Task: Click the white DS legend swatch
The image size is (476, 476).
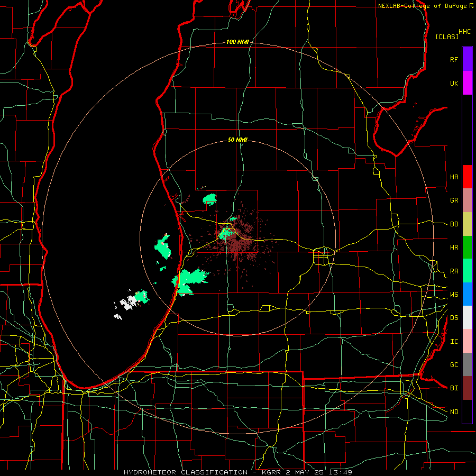Action: coord(467,317)
